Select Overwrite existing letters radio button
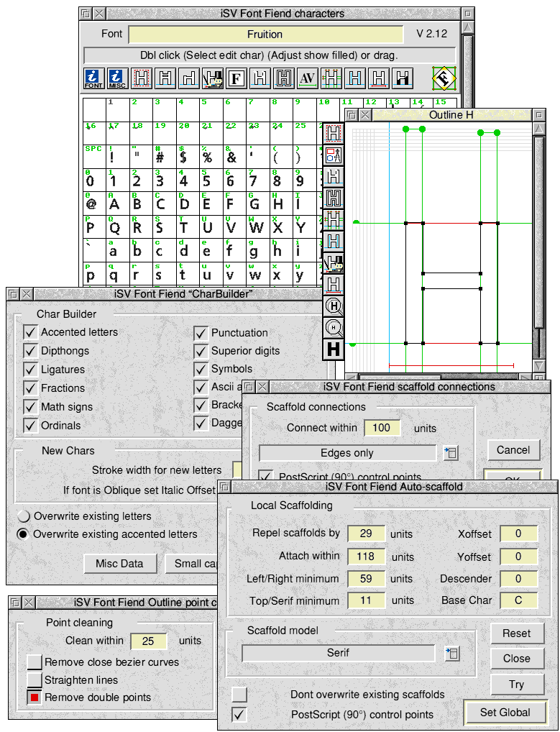560x732 pixels. click(x=23, y=516)
